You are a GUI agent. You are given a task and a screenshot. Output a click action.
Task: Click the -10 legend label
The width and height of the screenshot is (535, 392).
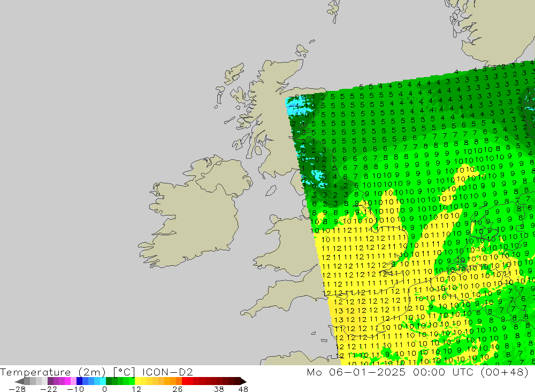click(x=75, y=389)
